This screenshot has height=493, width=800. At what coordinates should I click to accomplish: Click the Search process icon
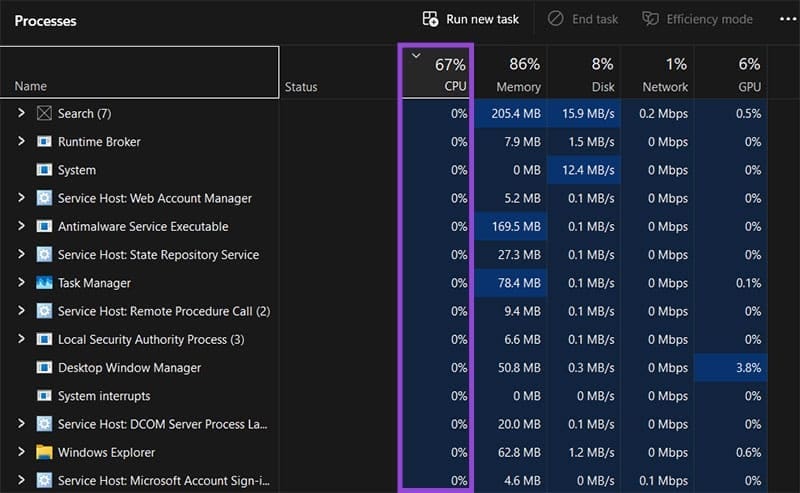pos(44,114)
